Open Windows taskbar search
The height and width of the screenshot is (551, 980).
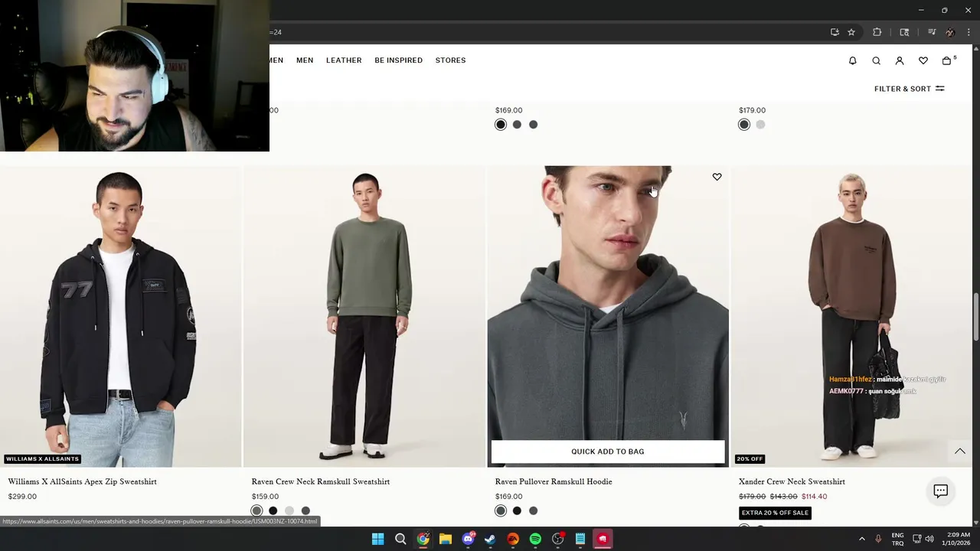pos(400,539)
